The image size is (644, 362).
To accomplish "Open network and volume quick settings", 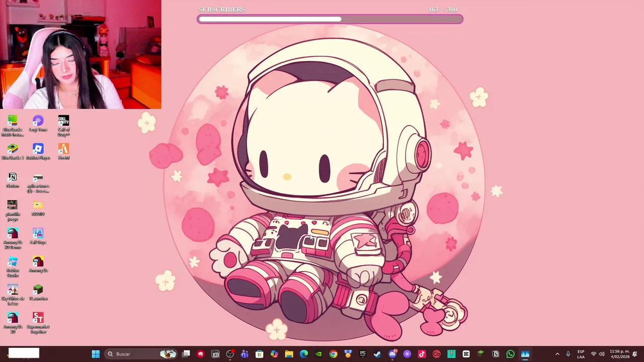I will coord(597,354).
